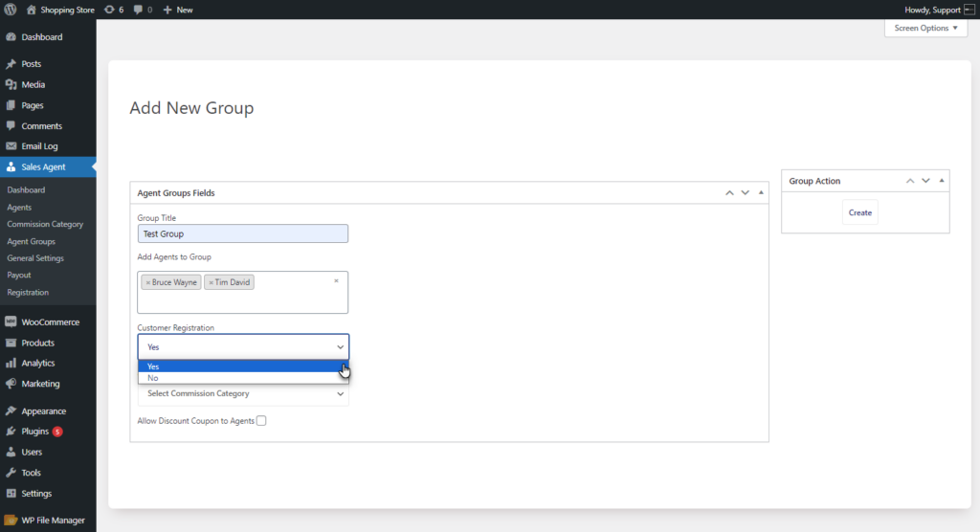
Task: Open the Agents submenu item
Action: click(x=19, y=207)
